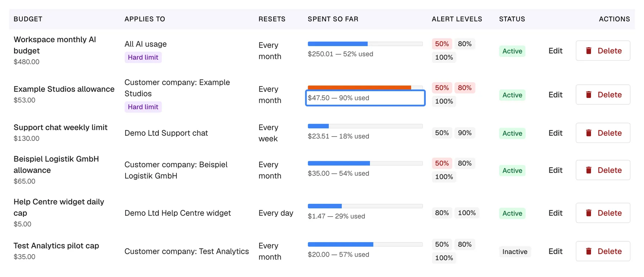This screenshot has height=277, width=644.
Task: Edit the Beispiel Logistik GmbH allowance
Action: tap(555, 170)
